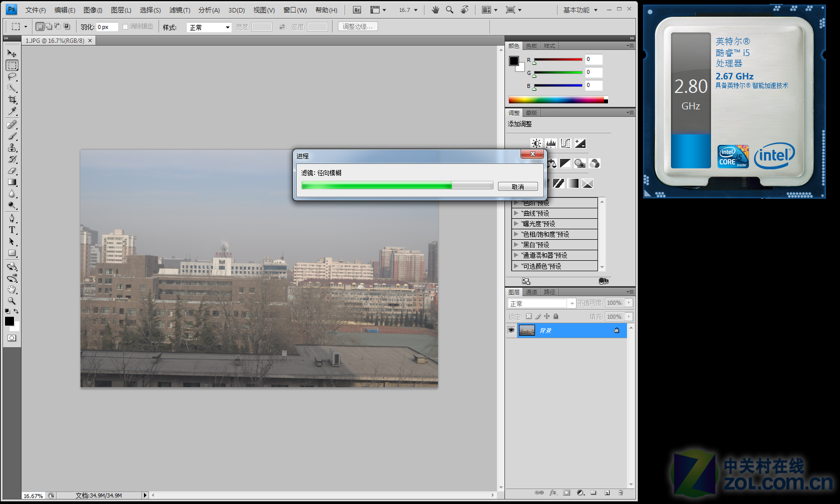Select the Eyedropper tool

pyautogui.click(x=12, y=111)
